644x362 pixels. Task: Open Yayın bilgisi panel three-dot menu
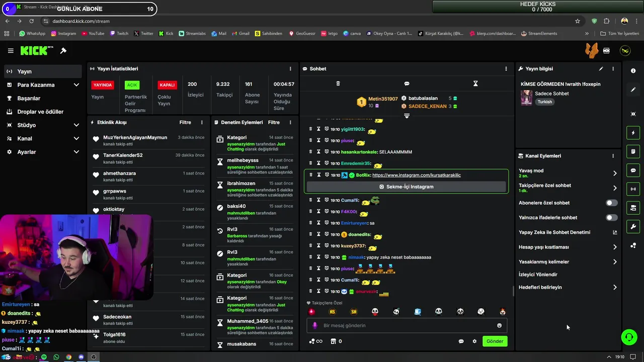tap(613, 68)
